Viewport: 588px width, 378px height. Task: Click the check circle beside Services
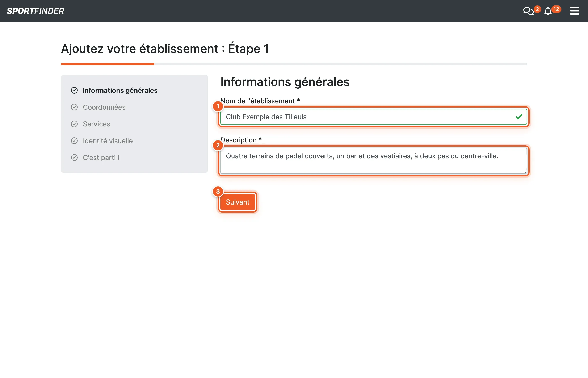pyautogui.click(x=74, y=124)
